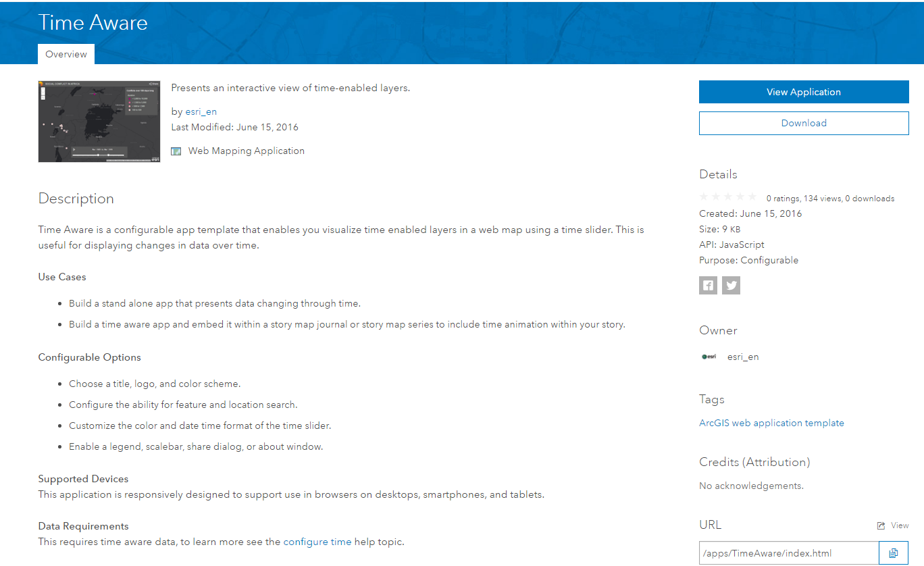Click the Configurable Options subheading
Screen dimensions: 924x566
[x=90, y=357]
